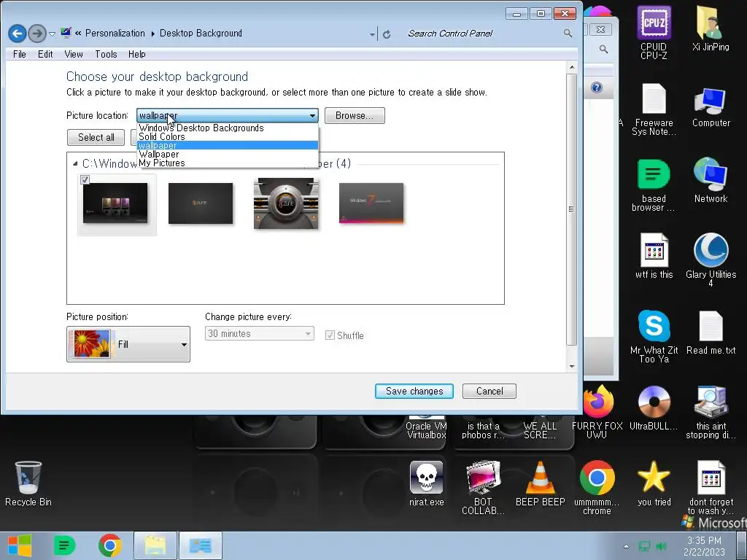The height and width of the screenshot is (560, 747).
Task: Show hidden tray icons arrow
Action: tap(626, 546)
